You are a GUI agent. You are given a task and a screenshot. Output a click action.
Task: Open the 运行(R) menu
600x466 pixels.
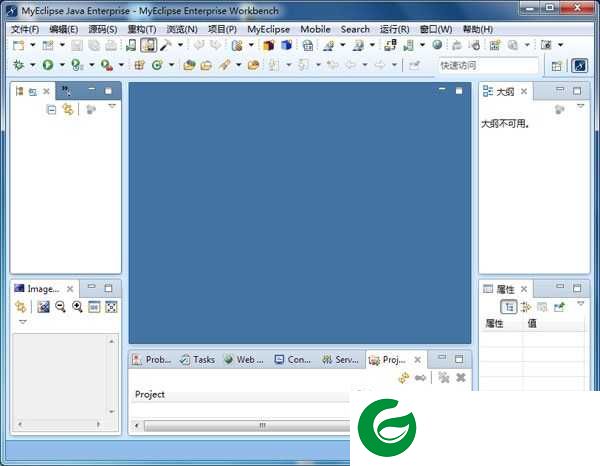[395, 29]
